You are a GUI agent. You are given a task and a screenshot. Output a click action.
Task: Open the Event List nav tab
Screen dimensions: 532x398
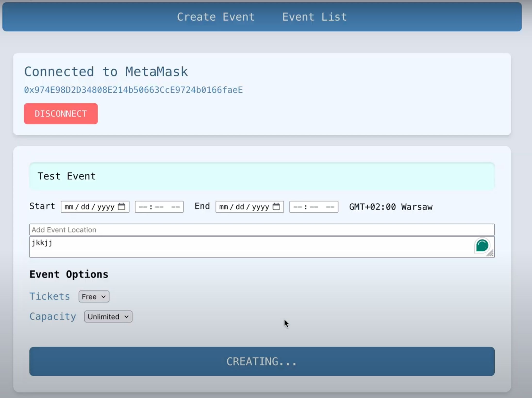pos(315,17)
